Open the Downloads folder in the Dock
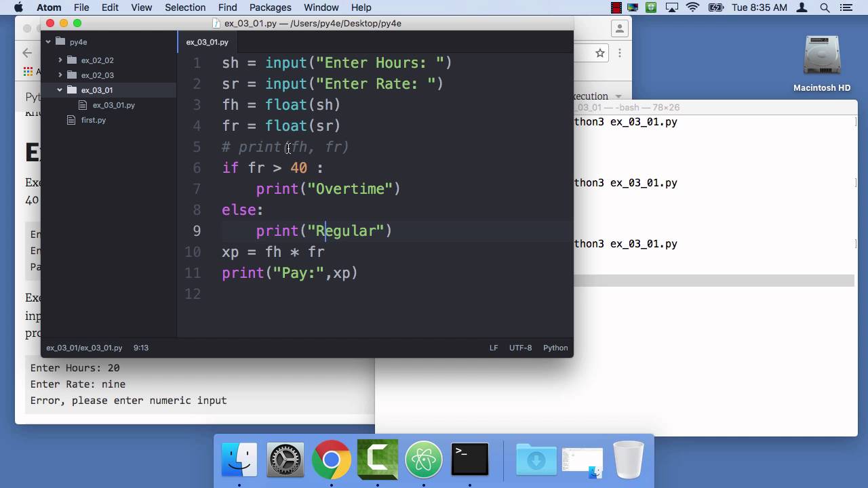The height and width of the screenshot is (488, 868). click(x=536, y=460)
